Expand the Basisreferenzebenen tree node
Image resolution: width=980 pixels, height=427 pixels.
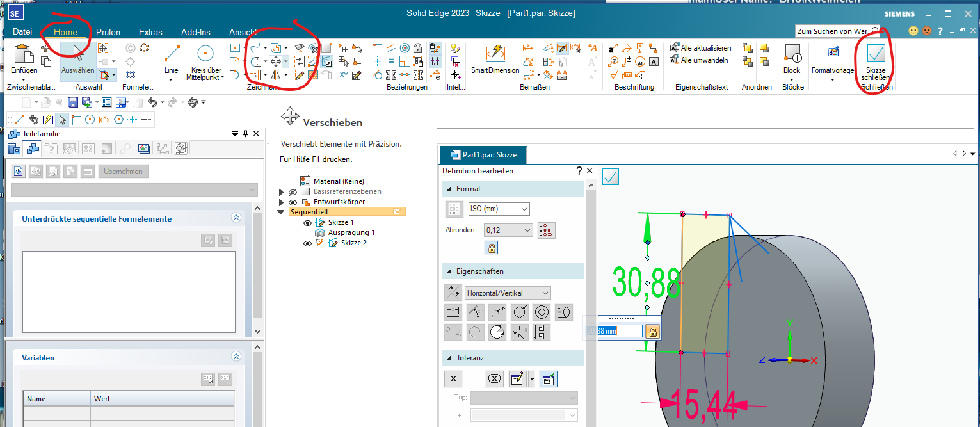pos(281,192)
